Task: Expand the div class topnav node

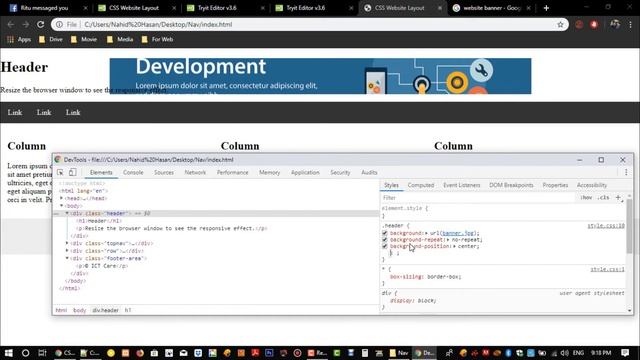Action: point(67,243)
